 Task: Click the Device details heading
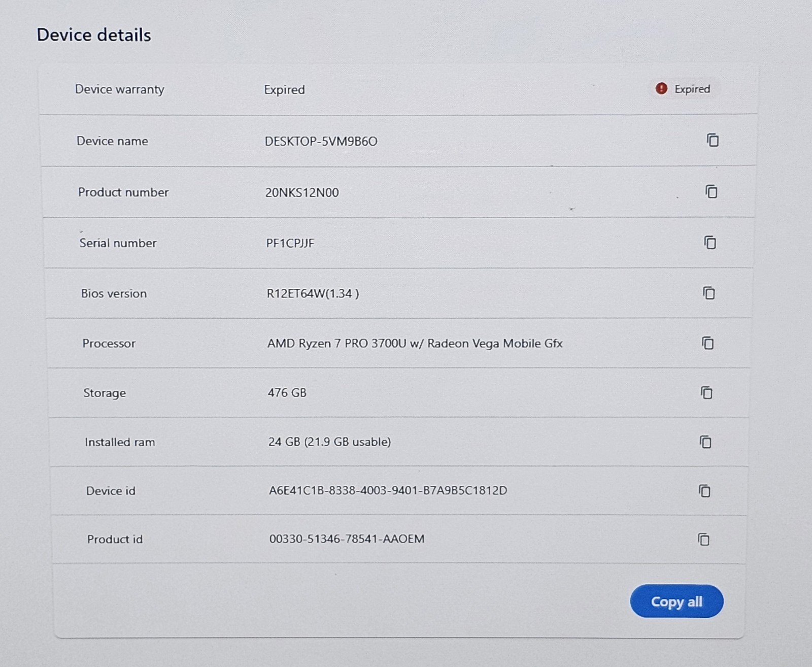[x=94, y=35]
